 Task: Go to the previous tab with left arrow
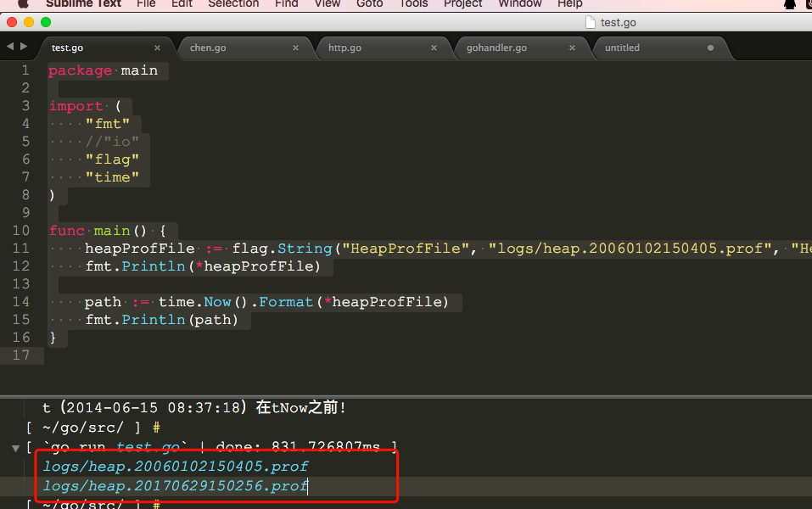click(x=10, y=46)
